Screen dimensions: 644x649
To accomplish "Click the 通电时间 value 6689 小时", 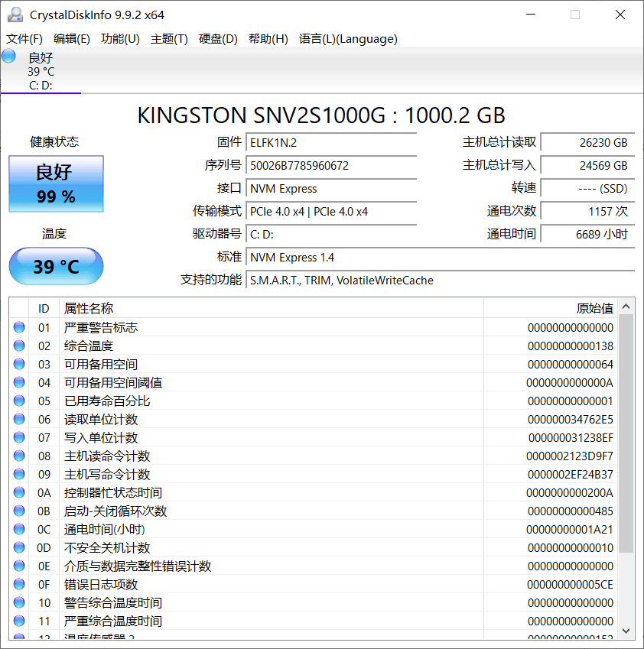I will pyautogui.click(x=587, y=235).
